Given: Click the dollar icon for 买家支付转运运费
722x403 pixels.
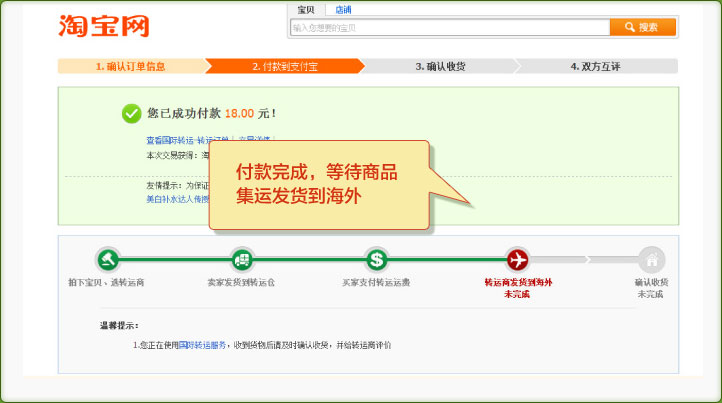Looking at the screenshot, I should [377, 259].
